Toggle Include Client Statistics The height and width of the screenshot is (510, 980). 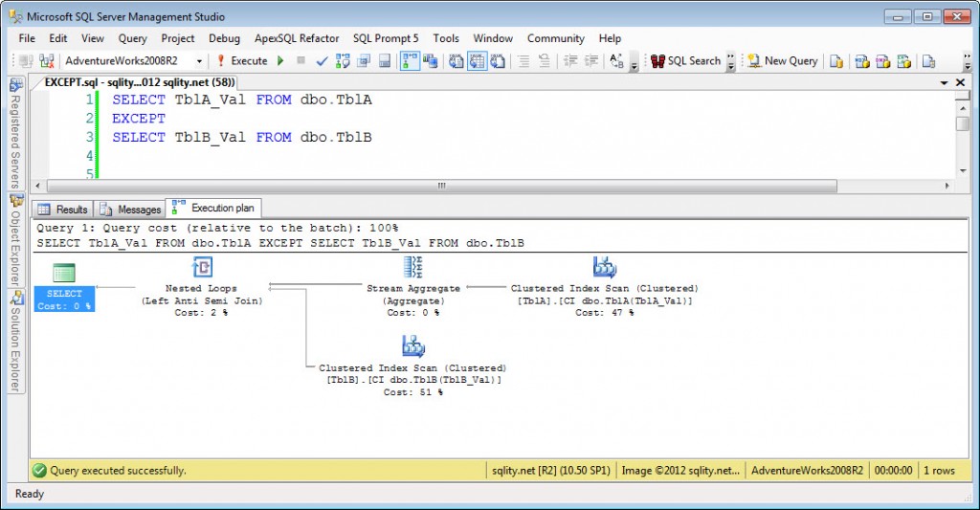(431, 60)
